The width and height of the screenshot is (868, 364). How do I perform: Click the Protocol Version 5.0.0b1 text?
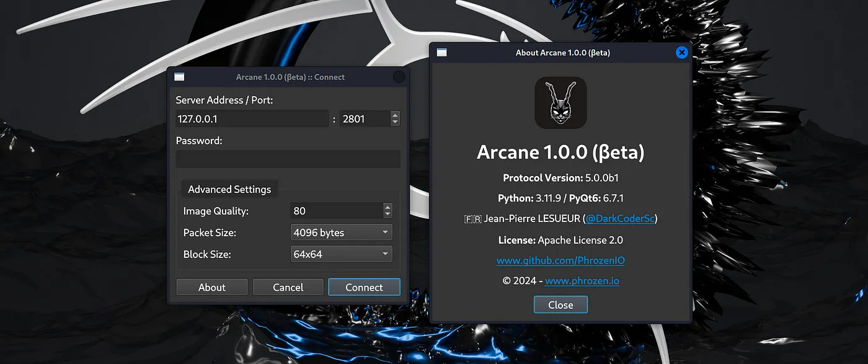pyautogui.click(x=560, y=177)
